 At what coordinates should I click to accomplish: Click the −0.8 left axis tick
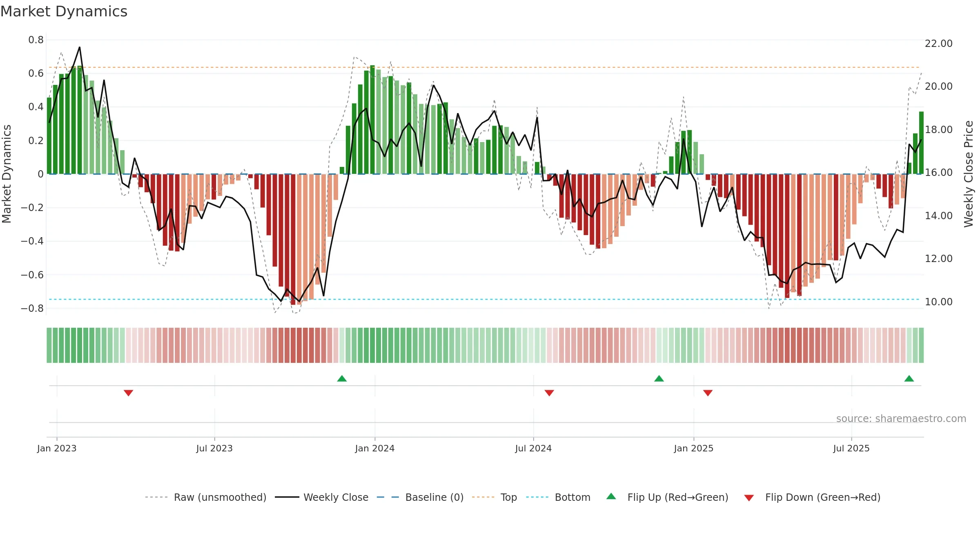coord(32,309)
